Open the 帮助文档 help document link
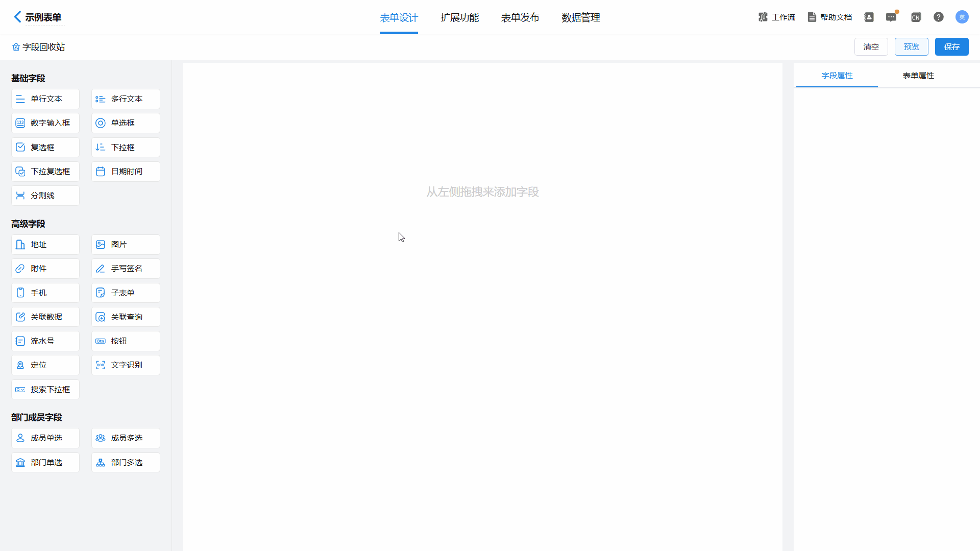This screenshot has height=551, width=980. tap(829, 17)
